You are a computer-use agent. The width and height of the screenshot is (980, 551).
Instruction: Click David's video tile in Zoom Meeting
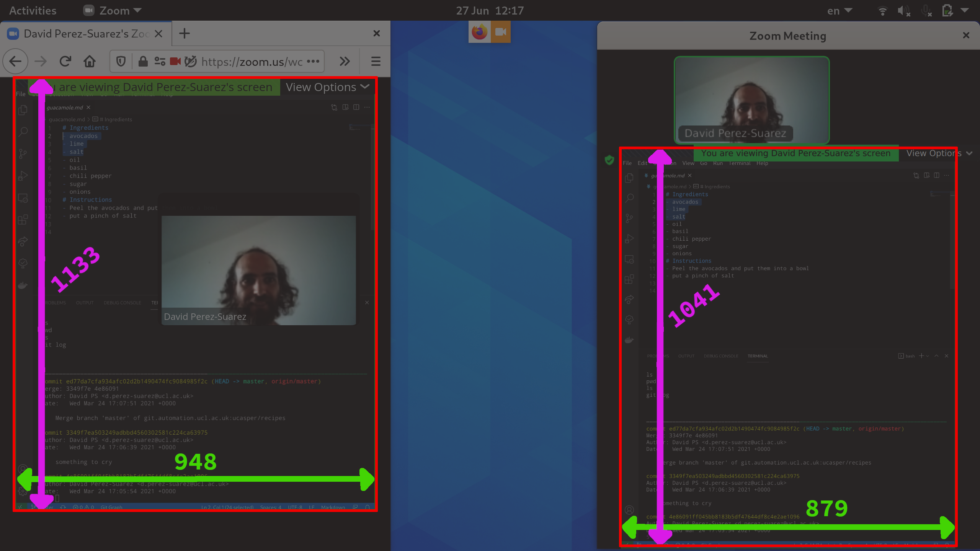pos(751,100)
